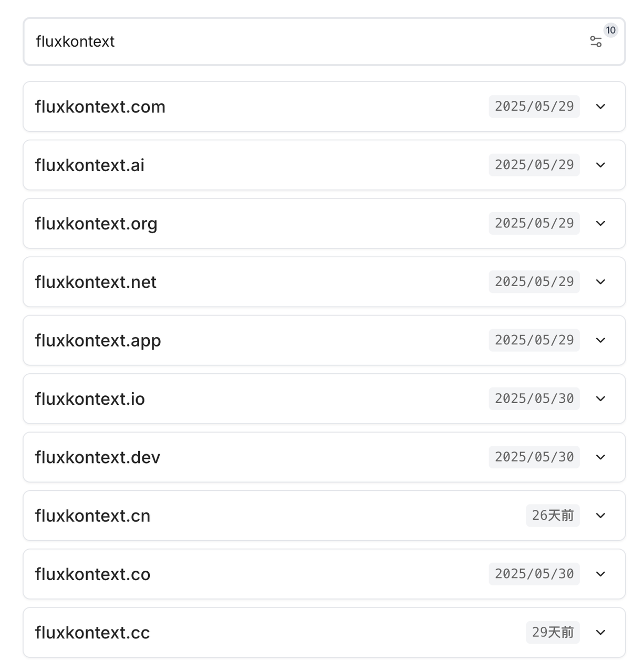Click the 26天前 date badge

(553, 516)
